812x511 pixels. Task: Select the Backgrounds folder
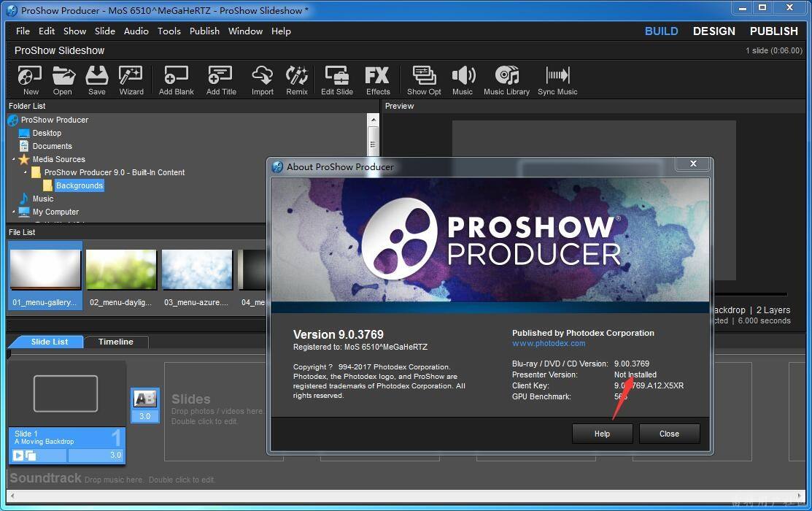click(x=80, y=185)
